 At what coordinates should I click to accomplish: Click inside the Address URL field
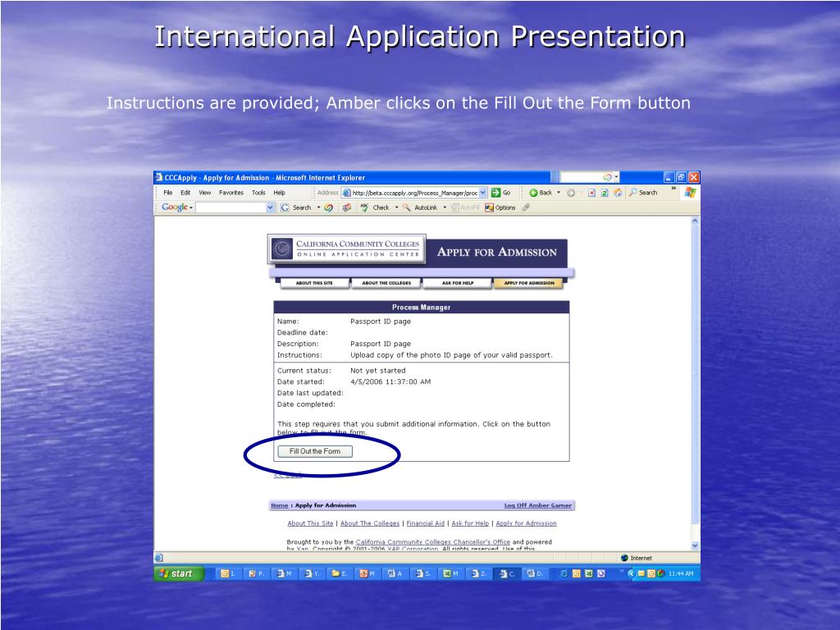[x=413, y=193]
